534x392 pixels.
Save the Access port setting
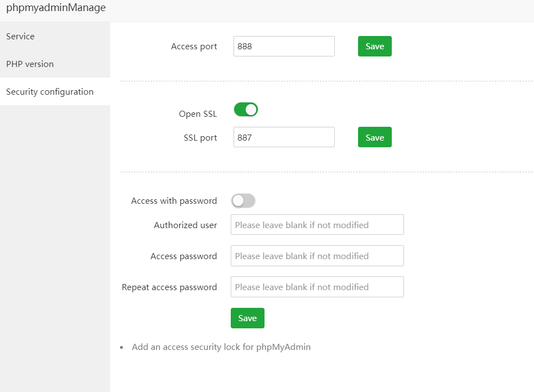(375, 47)
